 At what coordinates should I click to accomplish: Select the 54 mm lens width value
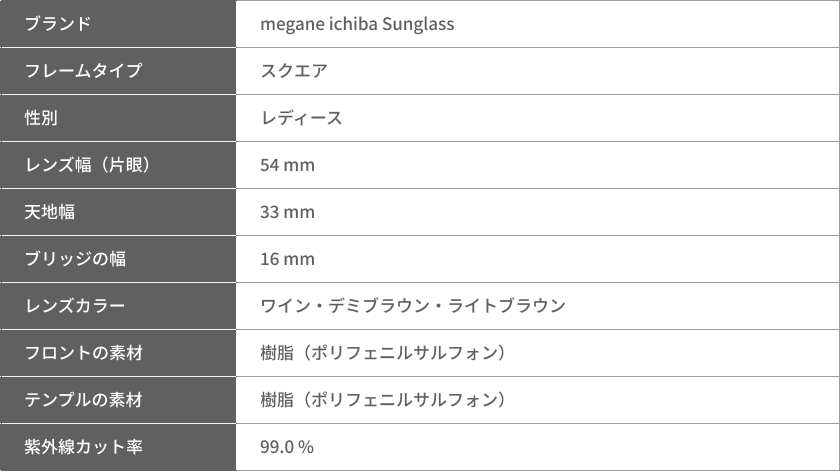[x=287, y=165]
